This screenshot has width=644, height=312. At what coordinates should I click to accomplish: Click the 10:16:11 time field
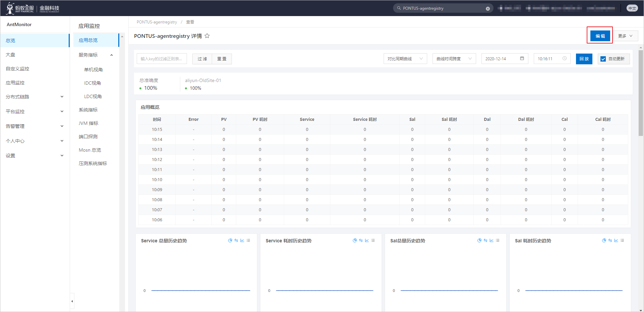point(552,59)
